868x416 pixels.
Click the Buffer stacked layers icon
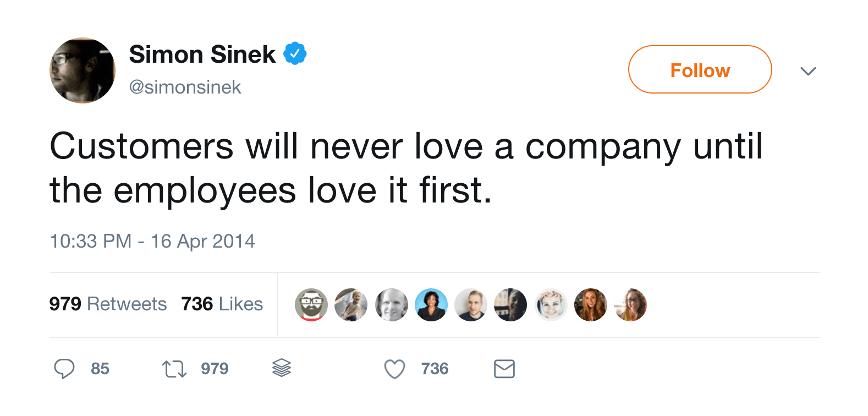(x=282, y=368)
